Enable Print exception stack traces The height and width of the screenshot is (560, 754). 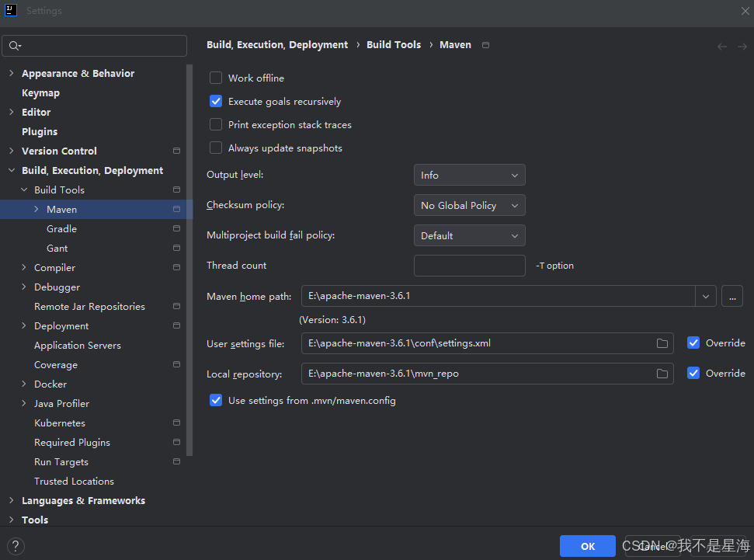216,124
